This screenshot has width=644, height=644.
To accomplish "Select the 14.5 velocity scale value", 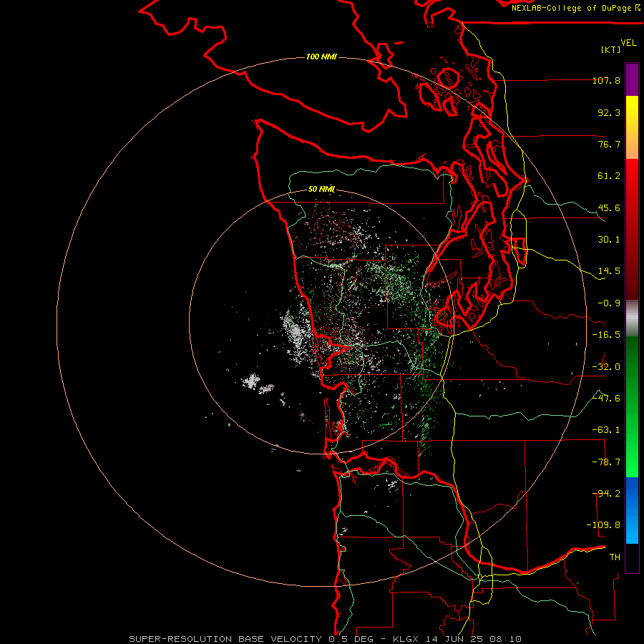I will click(609, 271).
